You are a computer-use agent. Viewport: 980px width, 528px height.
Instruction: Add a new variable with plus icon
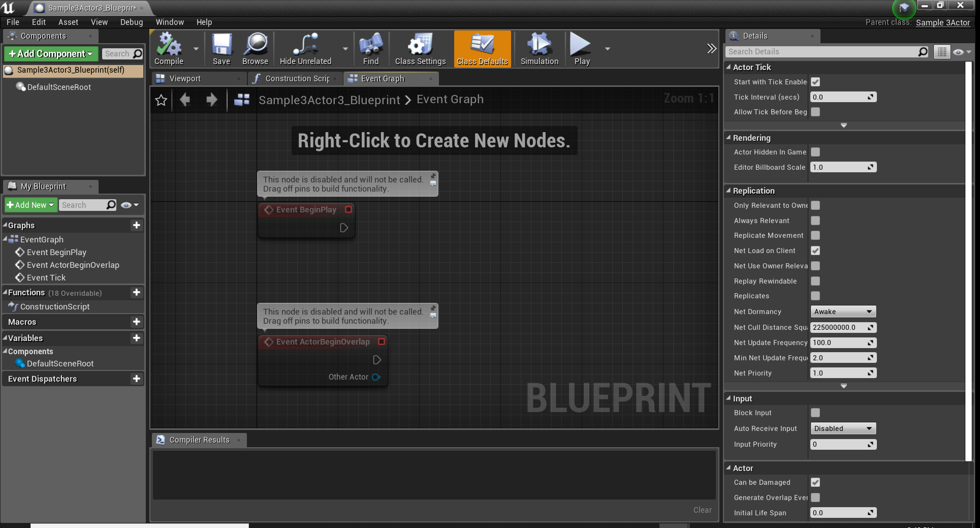click(x=136, y=338)
